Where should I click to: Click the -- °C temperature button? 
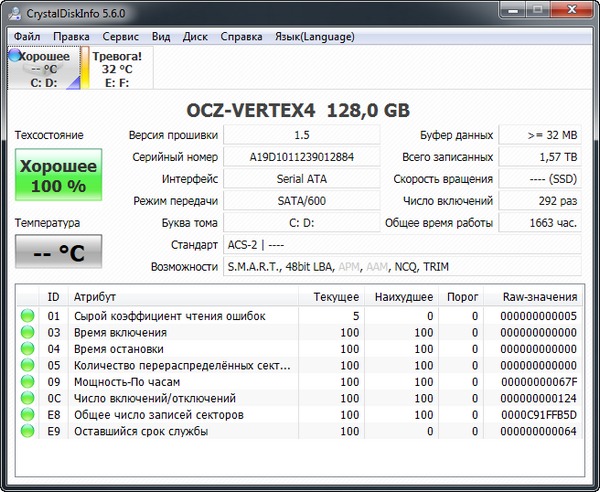point(59,252)
